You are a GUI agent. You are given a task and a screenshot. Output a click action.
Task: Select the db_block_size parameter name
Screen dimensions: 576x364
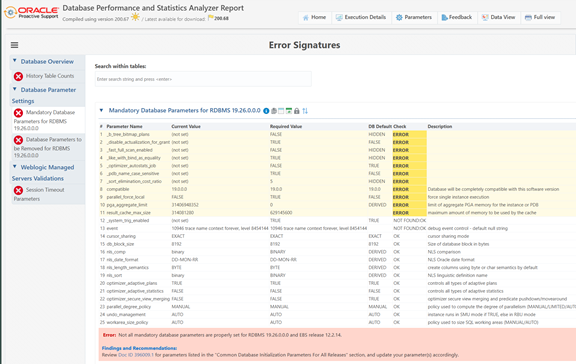(120, 244)
